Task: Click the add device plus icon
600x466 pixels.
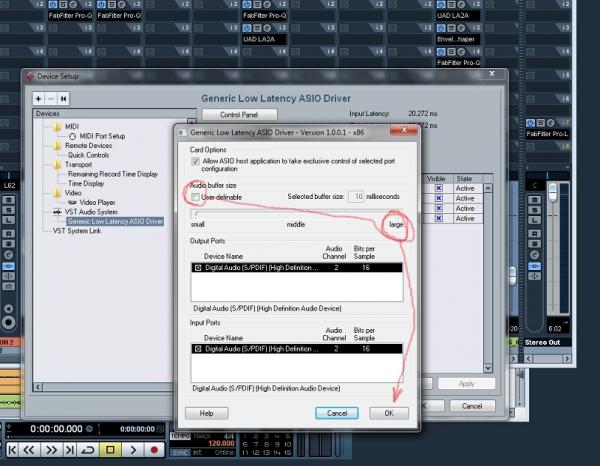Action: [x=40, y=99]
